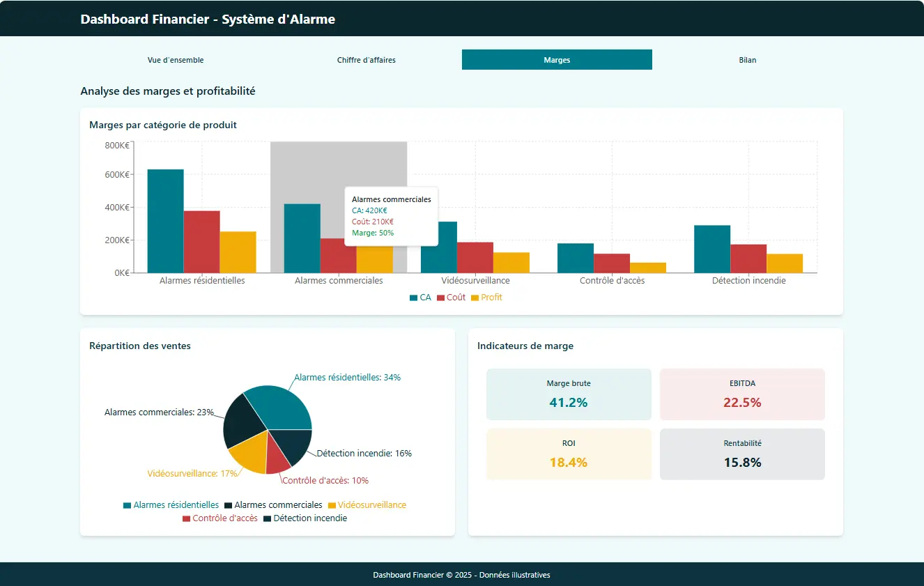Click the yellow Profit bar for Contrôle d'accès
Viewport: 924px width, 586px height.
click(x=648, y=268)
